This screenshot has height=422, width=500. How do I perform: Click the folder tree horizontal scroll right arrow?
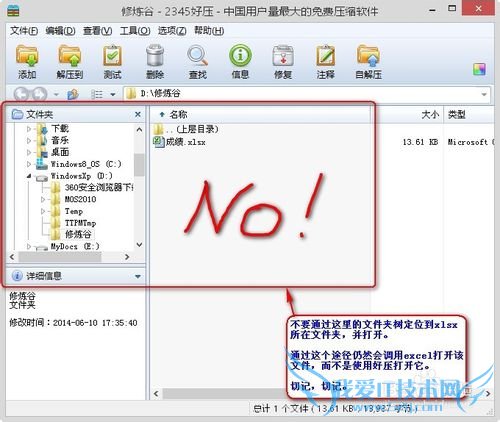[x=127, y=257]
